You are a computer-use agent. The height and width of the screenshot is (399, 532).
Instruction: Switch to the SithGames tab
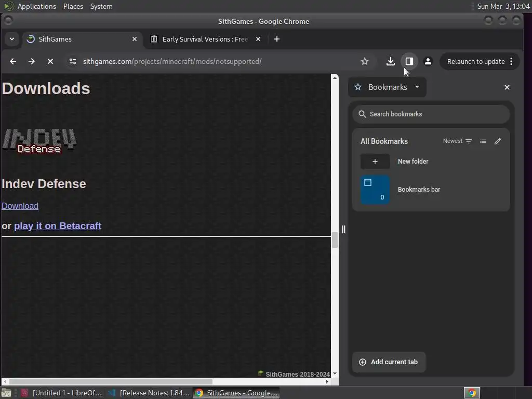[x=82, y=39]
